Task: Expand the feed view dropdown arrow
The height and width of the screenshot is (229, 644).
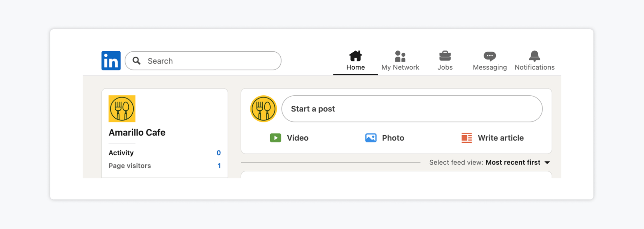Action: coord(547,163)
